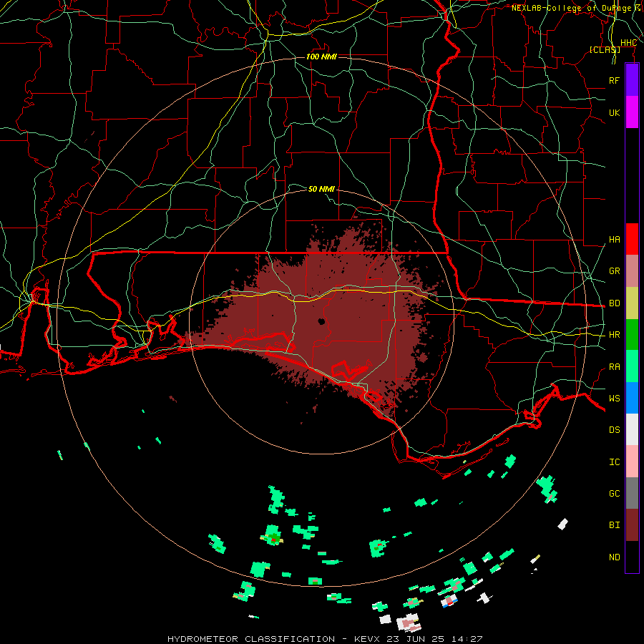The width and height of the screenshot is (644, 644).
Task: Click the HR legend label
Action: point(614,335)
